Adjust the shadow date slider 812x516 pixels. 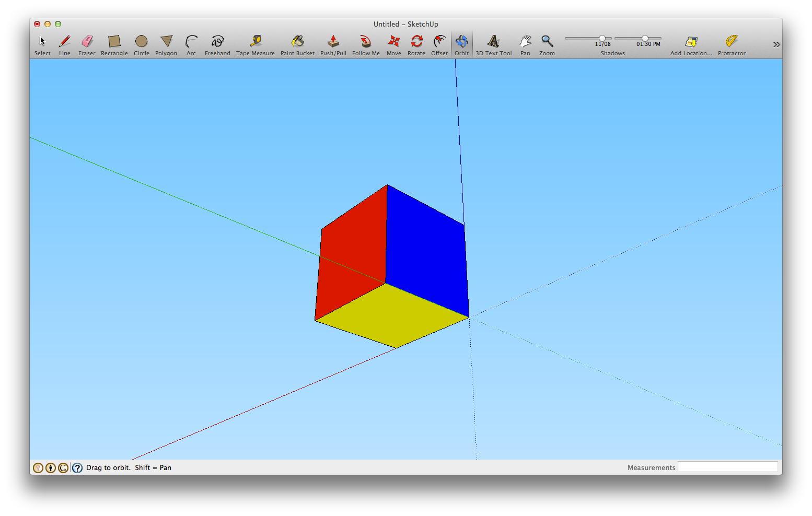[602, 38]
